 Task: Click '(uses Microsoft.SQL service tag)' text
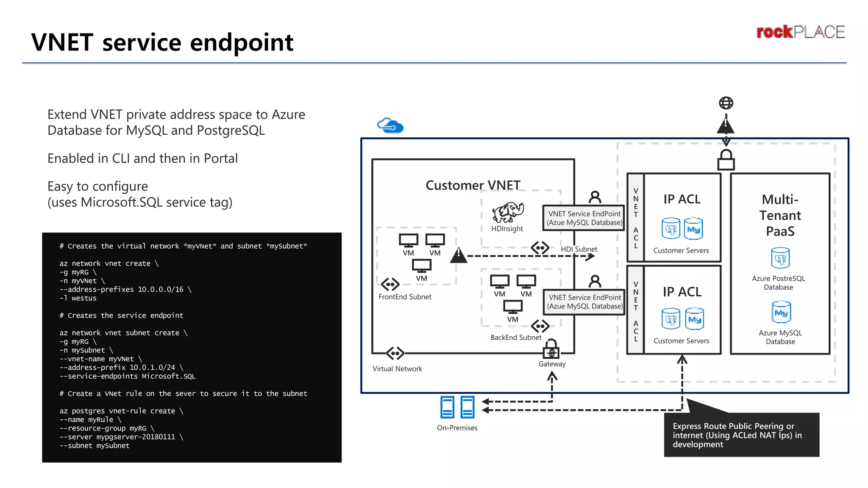140,202
